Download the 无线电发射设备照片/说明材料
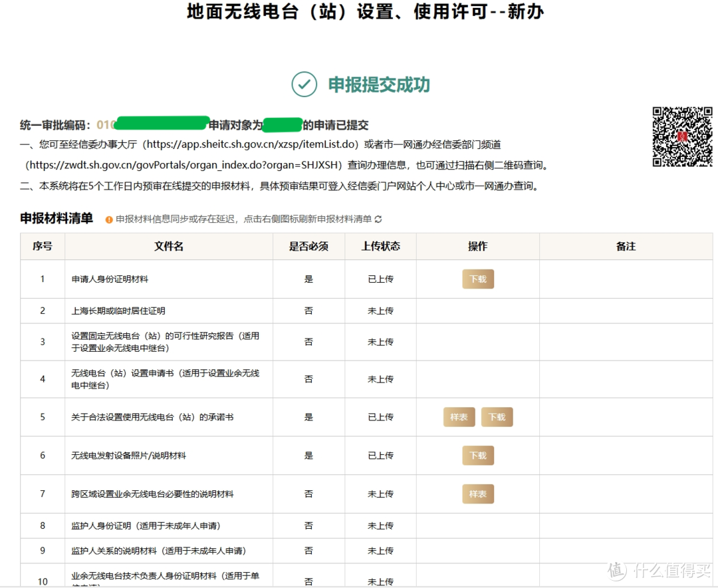 point(477,456)
